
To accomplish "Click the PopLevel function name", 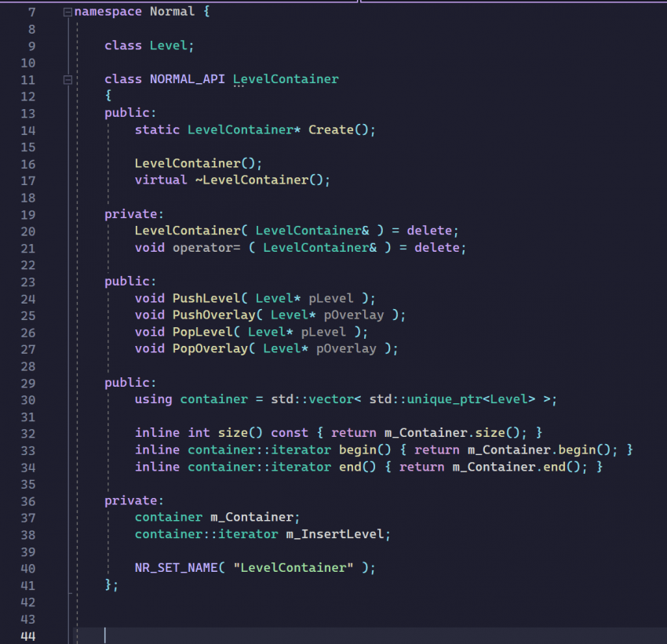I will pos(202,332).
